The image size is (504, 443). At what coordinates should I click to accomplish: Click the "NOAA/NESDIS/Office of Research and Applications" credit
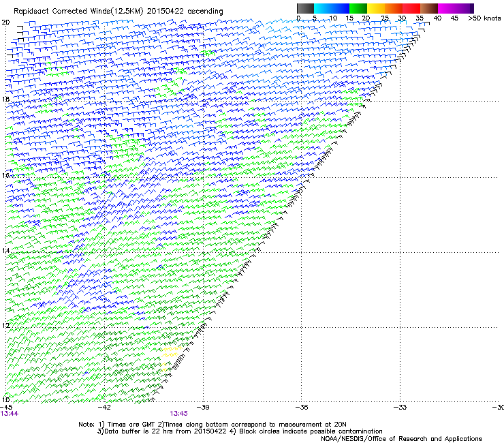(x=401, y=439)
